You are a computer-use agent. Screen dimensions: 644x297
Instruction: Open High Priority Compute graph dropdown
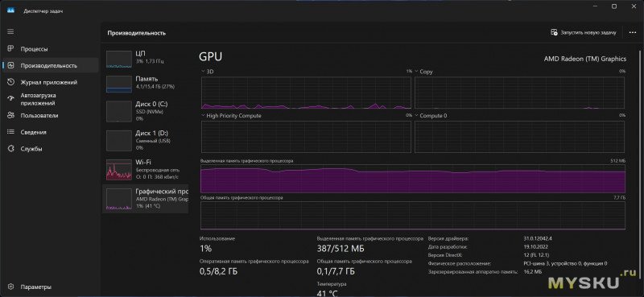pos(203,116)
